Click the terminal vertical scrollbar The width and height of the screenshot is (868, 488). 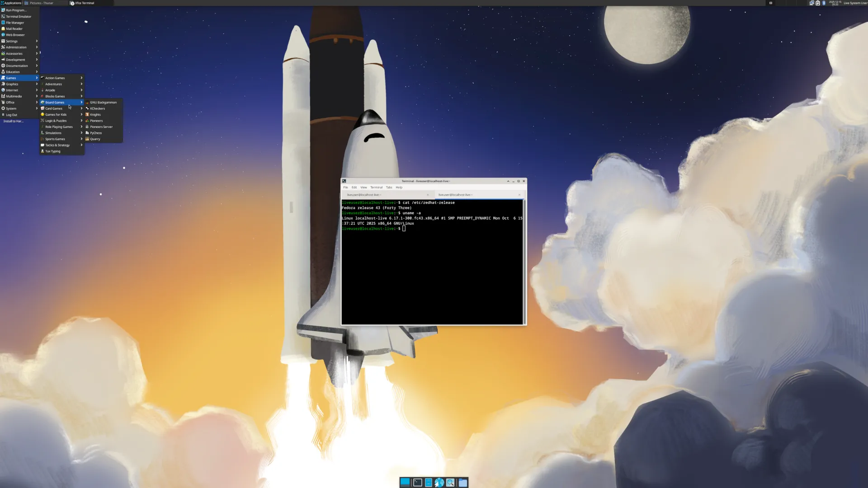[x=524, y=262]
